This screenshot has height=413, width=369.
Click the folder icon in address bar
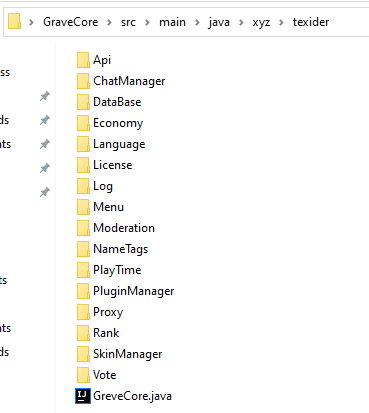pos(14,21)
